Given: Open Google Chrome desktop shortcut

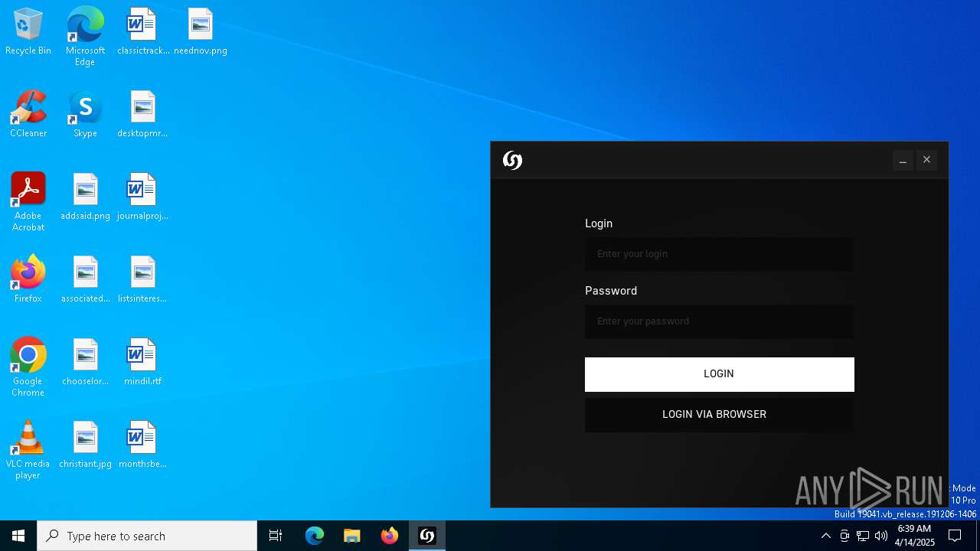Looking at the screenshot, I should click(28, 367).
